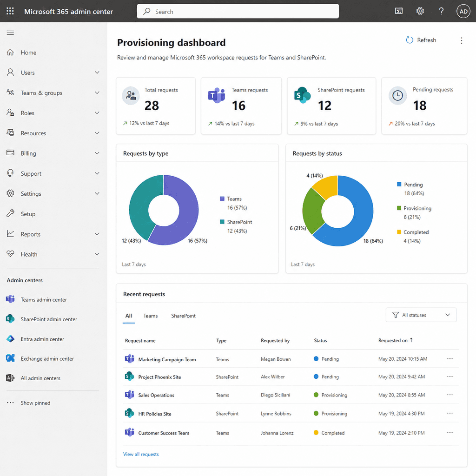The width and height of the screenshot is (476, 476).
Task: Click in the Search box
Action: coord(238,11)
